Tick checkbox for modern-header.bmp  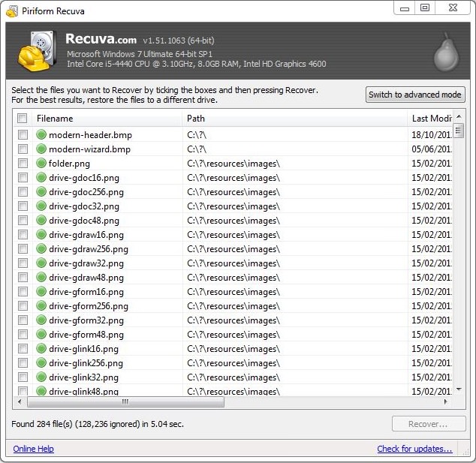click(23, 134)
